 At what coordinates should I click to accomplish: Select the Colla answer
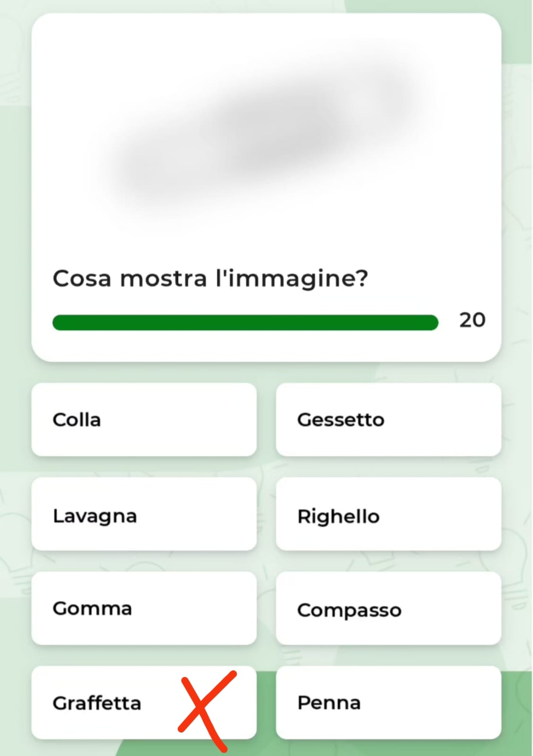[x=144, y=420]
